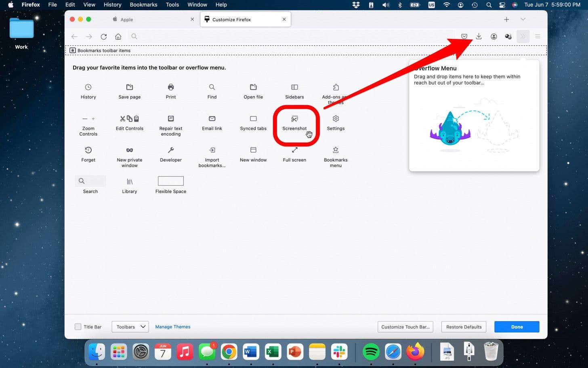Expand the overflow menu chevron button
The width and height of the screenshot is (588, 368).
pyautogui.click(x=523, y=36)
